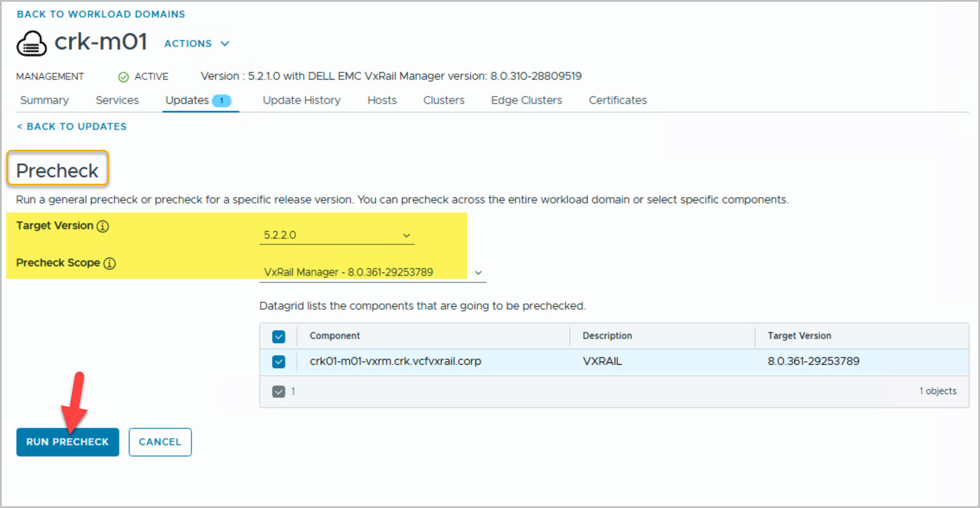Go to the Edge Clusters tab
Viewport: 980px width, 508px height.
click(526, 100)
